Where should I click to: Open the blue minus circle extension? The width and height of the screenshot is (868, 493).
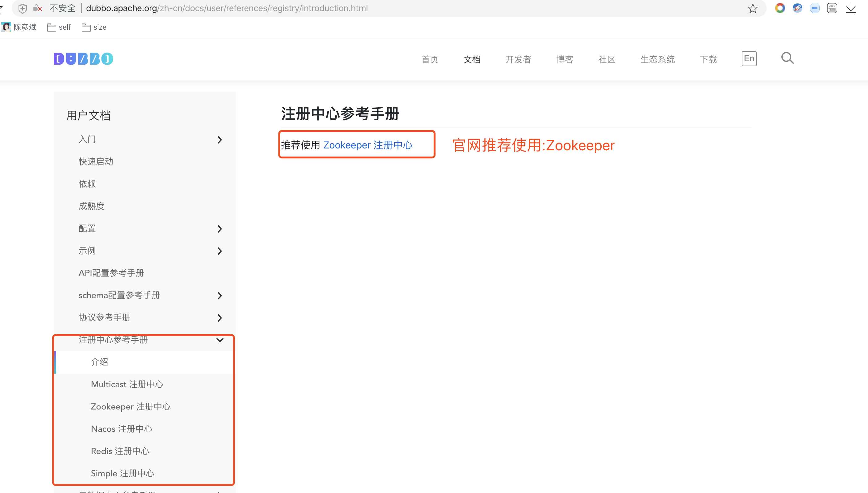point(814,8)
